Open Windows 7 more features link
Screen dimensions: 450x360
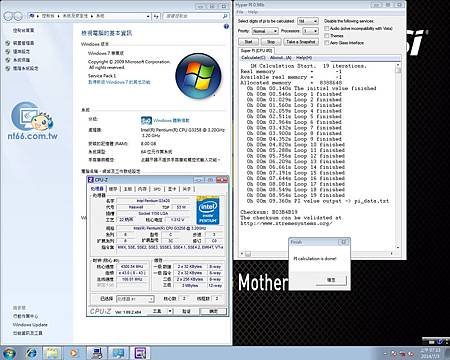pos(119,82)
